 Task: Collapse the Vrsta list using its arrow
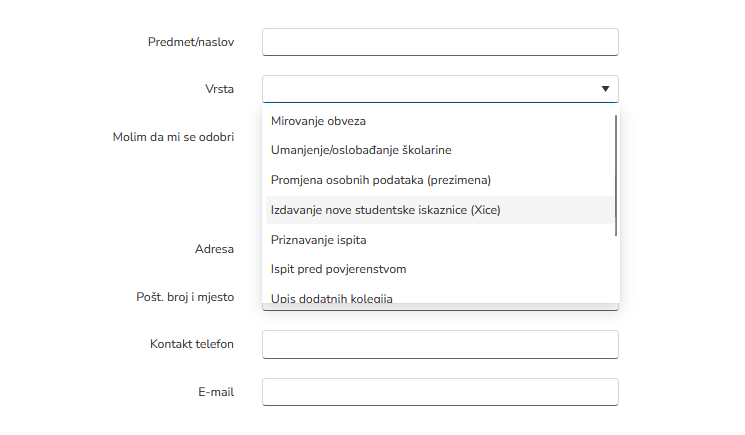605,89
